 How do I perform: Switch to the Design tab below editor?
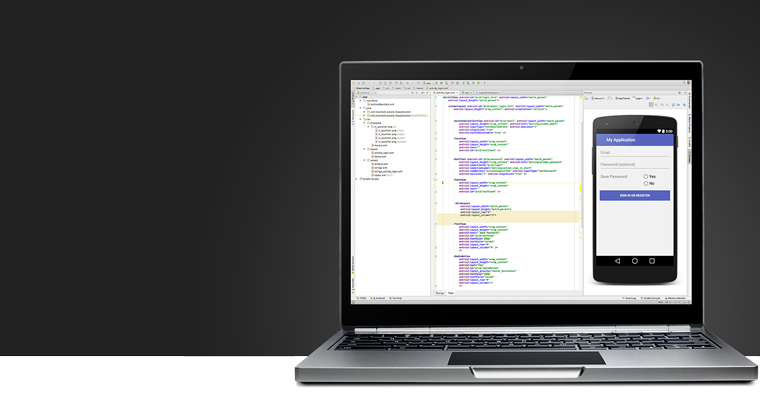(440, 293)
